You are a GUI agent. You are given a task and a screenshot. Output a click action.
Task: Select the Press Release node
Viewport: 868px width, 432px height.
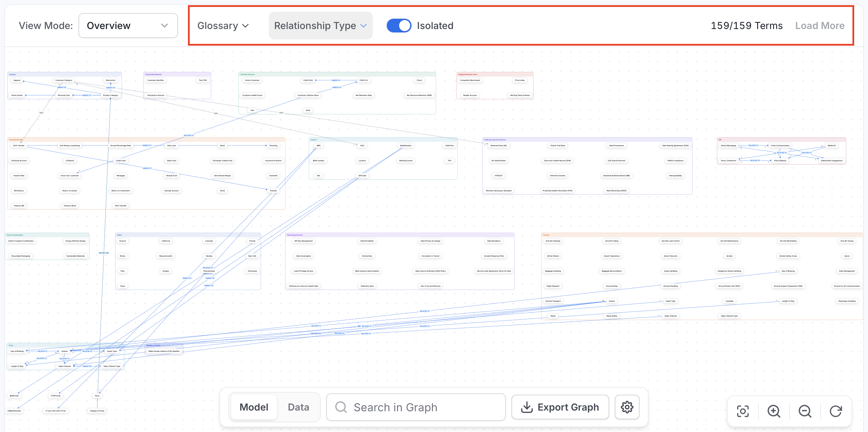(780, 161)
